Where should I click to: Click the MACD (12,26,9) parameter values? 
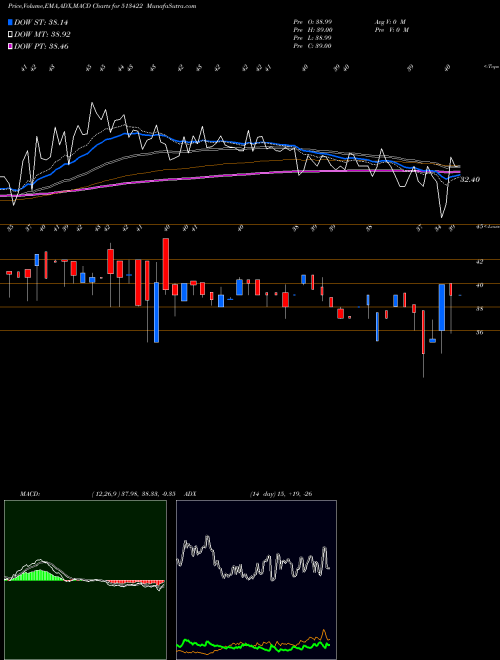(133, 494)
